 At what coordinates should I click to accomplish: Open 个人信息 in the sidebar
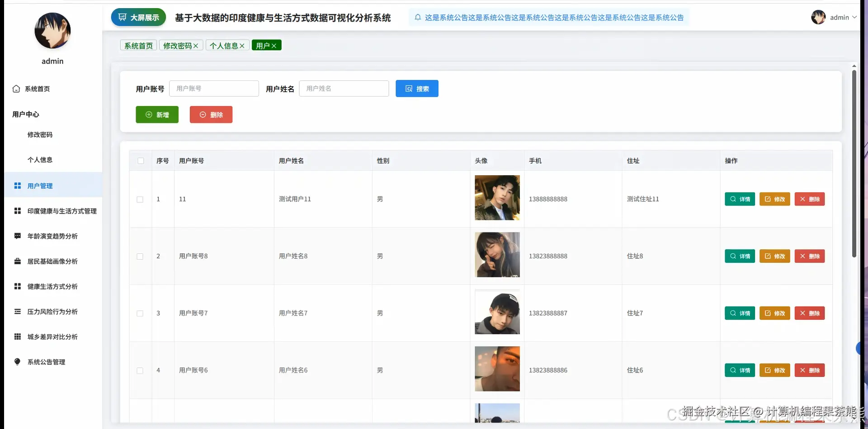tap(53, 160)
